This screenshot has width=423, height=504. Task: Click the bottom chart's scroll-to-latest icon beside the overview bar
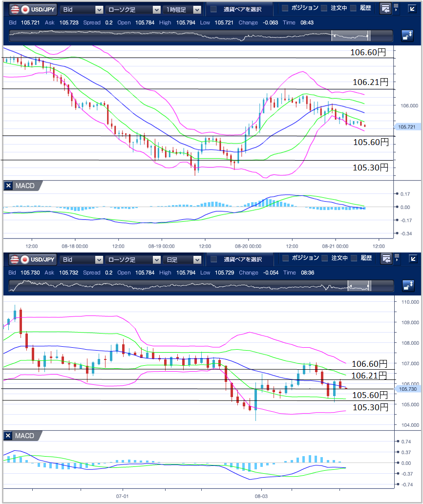[407, 286]
